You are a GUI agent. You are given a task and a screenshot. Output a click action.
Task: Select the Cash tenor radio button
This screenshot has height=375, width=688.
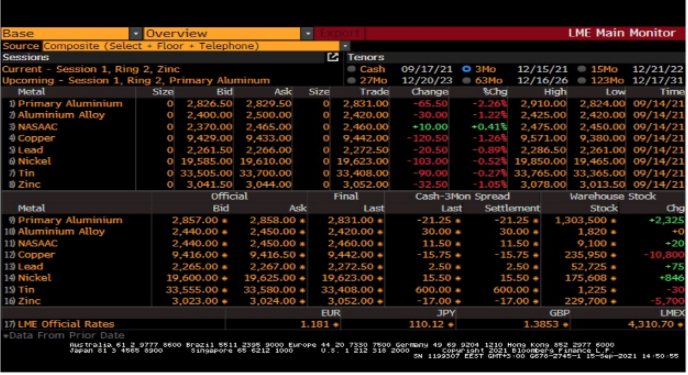pos(351,69)
